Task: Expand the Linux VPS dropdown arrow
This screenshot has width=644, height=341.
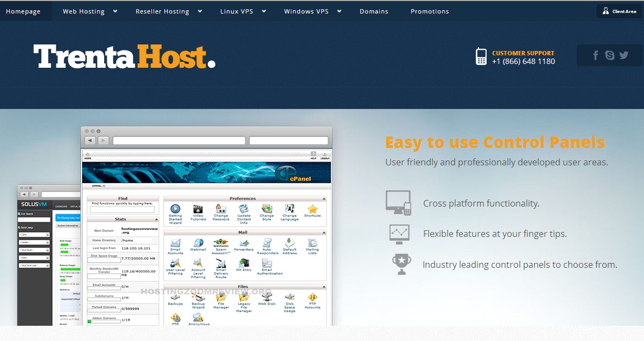Action: tap(264, 11)
